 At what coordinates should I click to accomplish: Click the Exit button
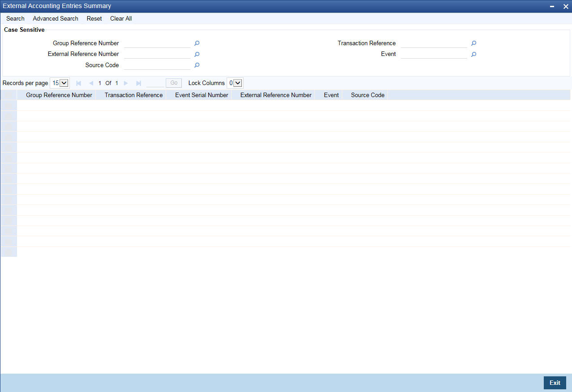555,383
